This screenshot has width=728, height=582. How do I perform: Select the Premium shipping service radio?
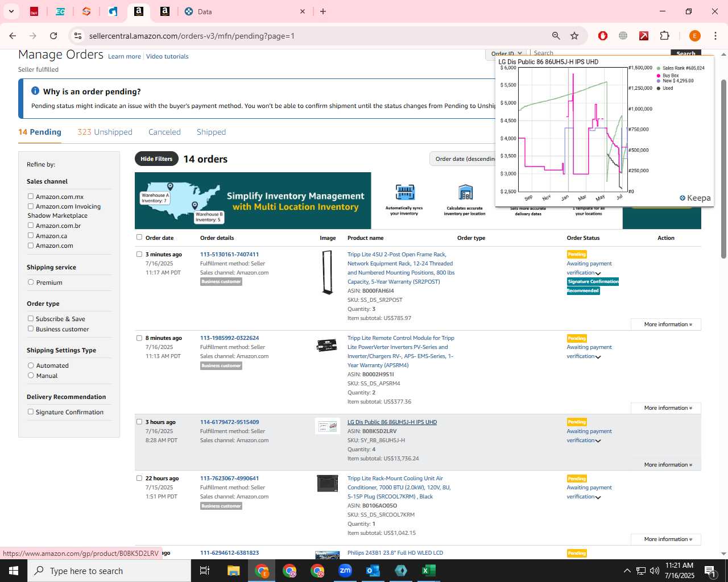pyautogui.click(x=31, y=282)
